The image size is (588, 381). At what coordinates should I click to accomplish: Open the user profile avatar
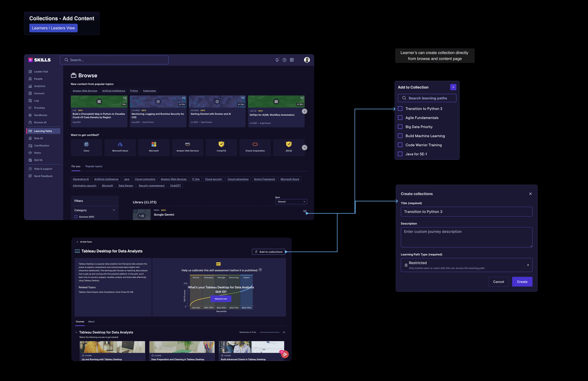307,60
